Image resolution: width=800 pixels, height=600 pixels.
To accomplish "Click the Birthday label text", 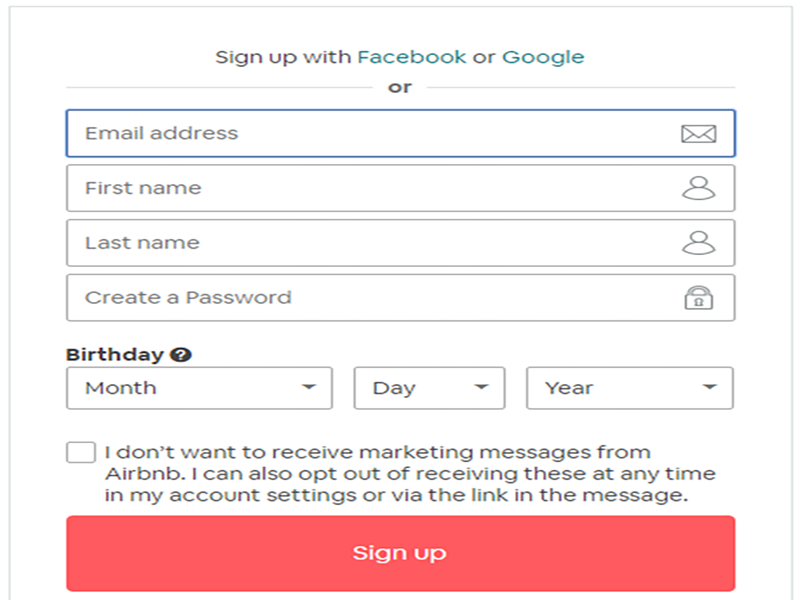I will pyautogui.click(x=114, y=355).
